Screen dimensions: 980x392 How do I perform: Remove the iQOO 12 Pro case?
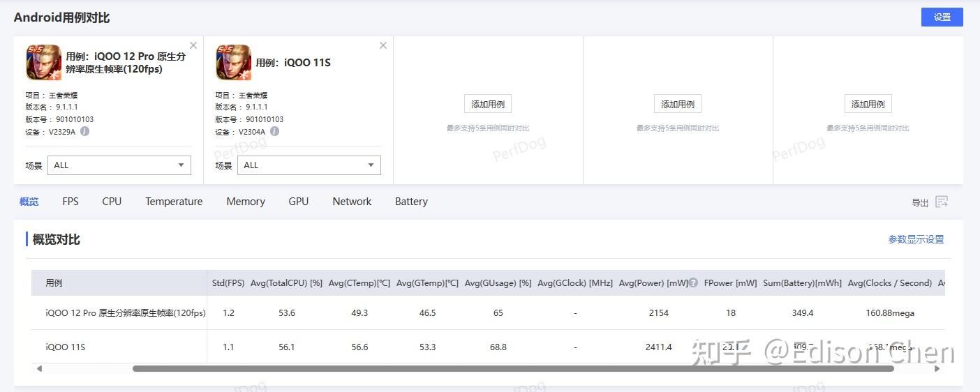193,46
